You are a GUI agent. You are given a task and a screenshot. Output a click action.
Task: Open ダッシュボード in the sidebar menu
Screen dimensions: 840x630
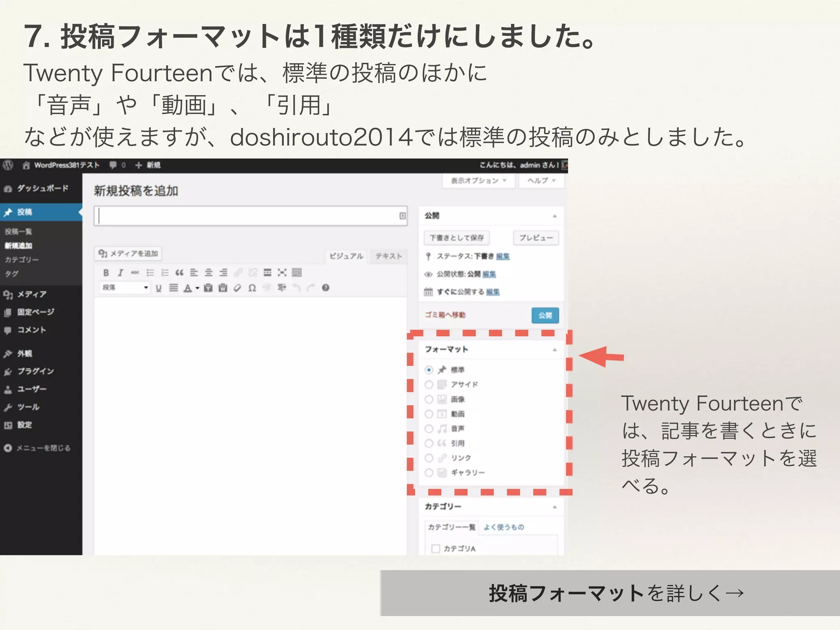(x=41, y=189)
